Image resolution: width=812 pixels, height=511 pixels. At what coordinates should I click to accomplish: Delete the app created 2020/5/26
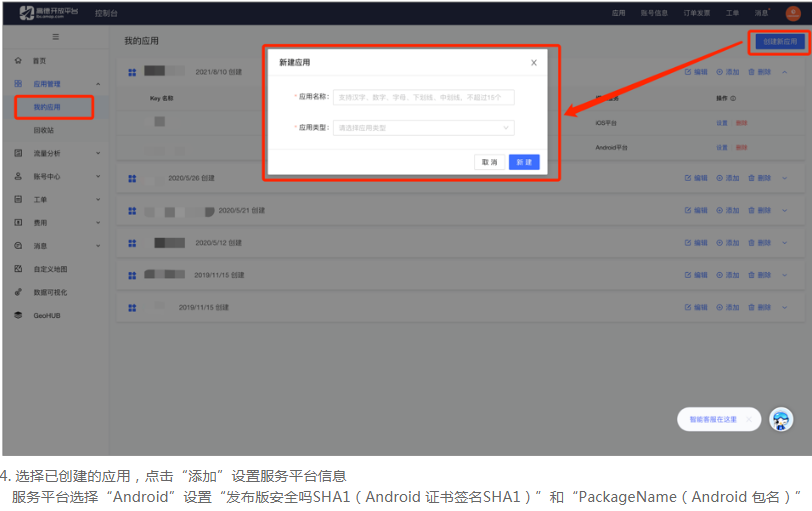(760, 178)
